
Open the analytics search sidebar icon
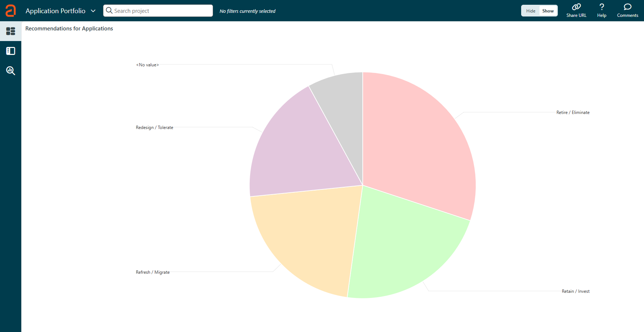click(x=11, y=71)
